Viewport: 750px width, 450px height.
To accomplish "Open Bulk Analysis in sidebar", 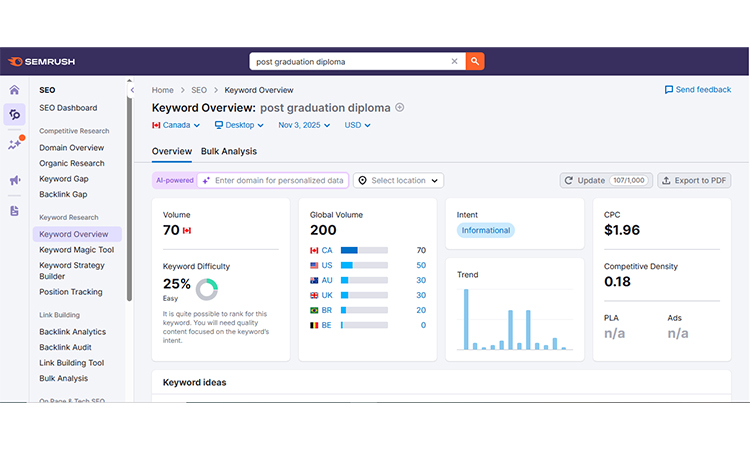I will click(64, 378).
